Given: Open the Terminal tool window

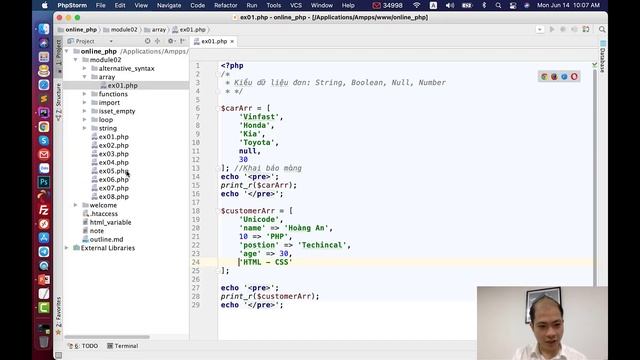Looking at the screenshot, I should point(122,346).
